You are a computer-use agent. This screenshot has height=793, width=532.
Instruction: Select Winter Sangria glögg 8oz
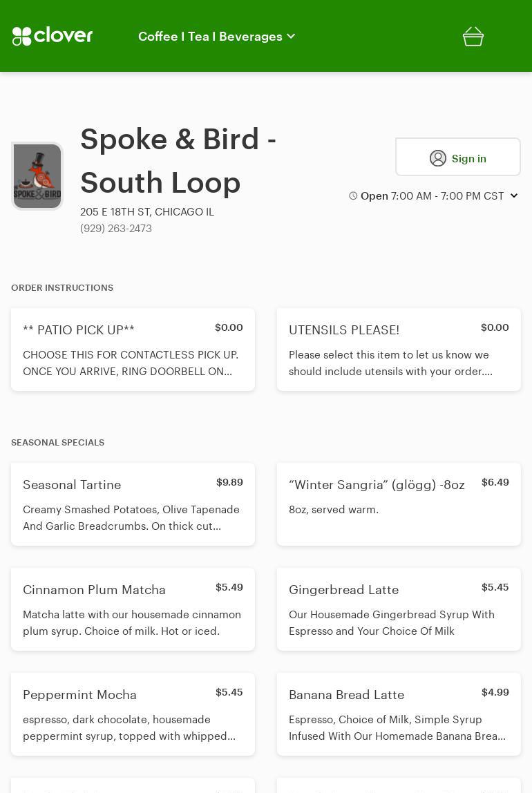tap(399, 504)
